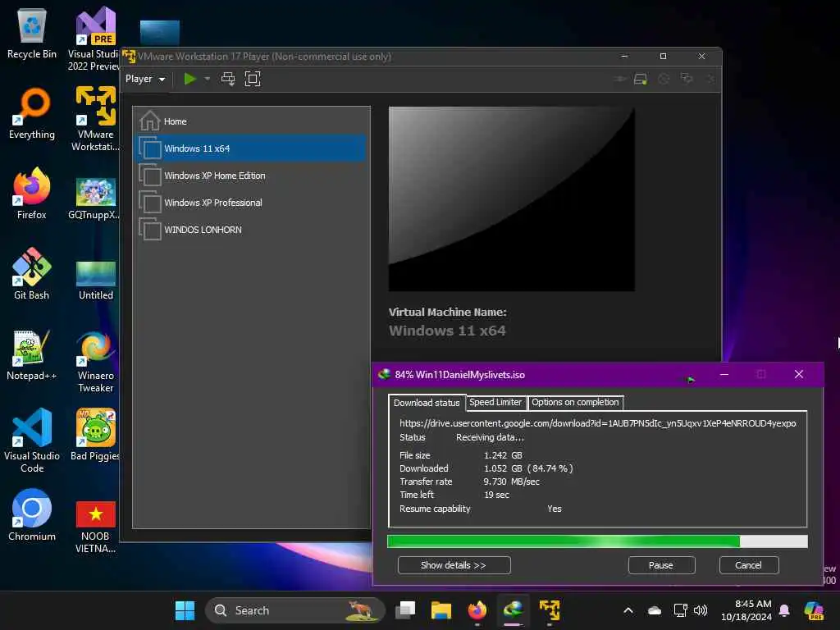Open VMware Workstation desktop shortcut
The height and width of the screenshot is (630, 840).
95,119
